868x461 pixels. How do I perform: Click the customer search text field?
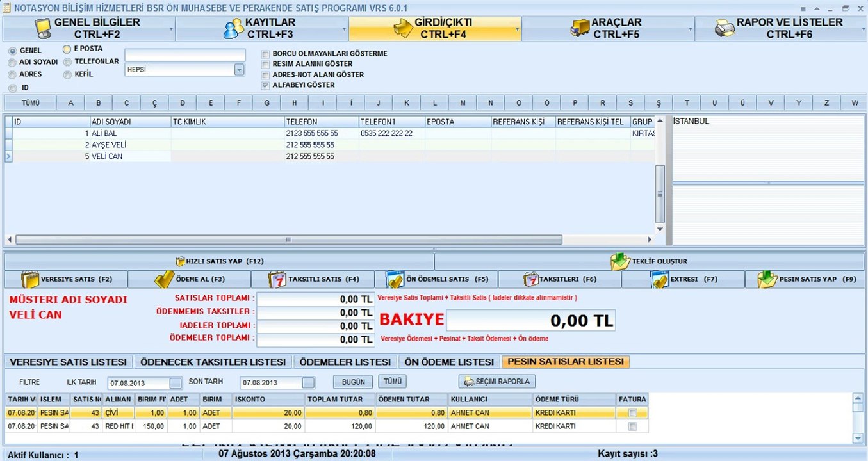click(184, 55)
